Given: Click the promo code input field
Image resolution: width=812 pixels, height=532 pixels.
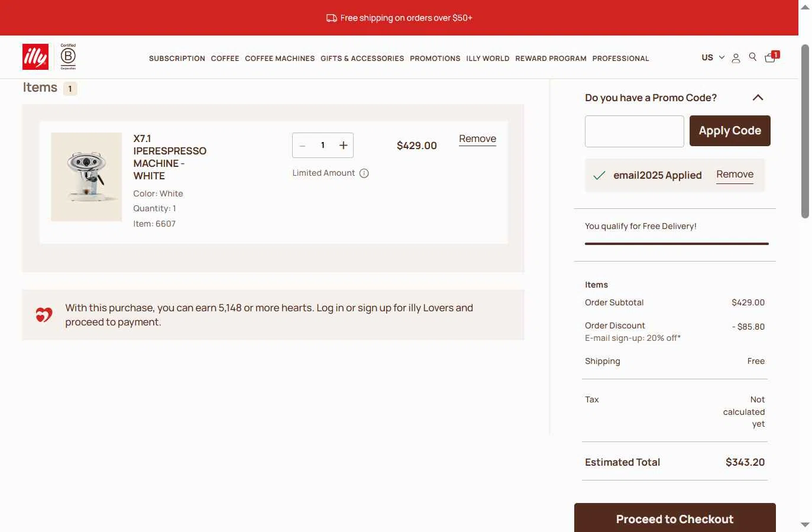Looking at the screenshot, I should pos(635,131).
